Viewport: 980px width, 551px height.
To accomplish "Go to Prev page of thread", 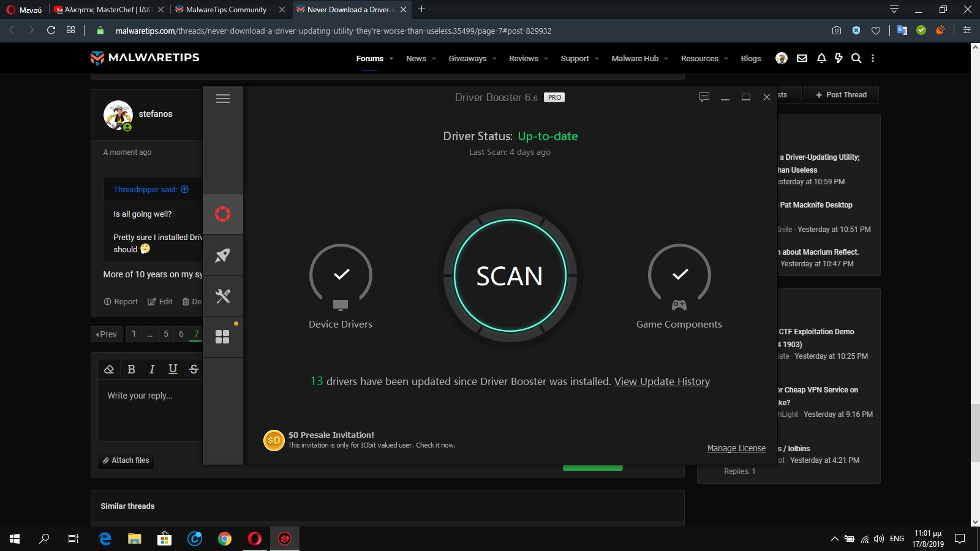I will click(107, 334).
